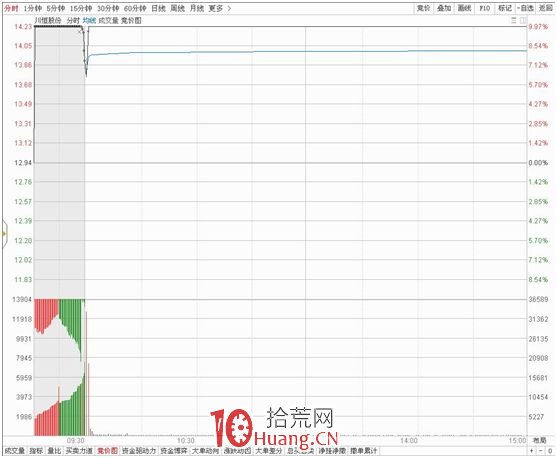557x458 pixels.
Task: Click the 竞价 toolbar button
Action: coord(423,8)
